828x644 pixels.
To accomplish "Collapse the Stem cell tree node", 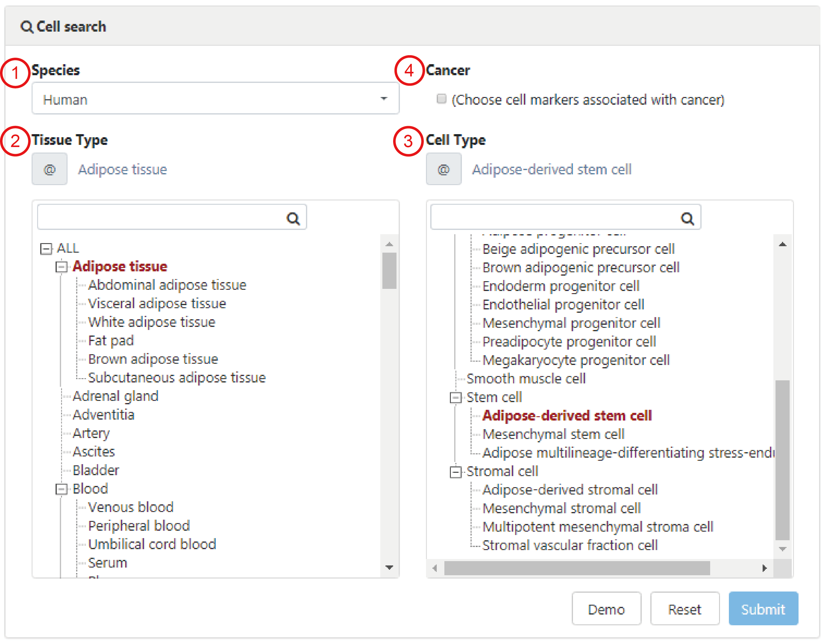I will [455, 398].
